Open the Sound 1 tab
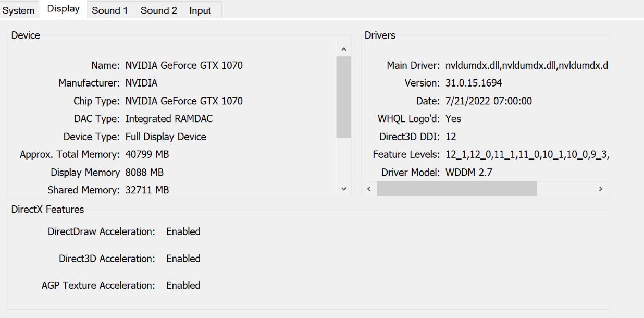The image size is (644, 318). coord(109,10)
